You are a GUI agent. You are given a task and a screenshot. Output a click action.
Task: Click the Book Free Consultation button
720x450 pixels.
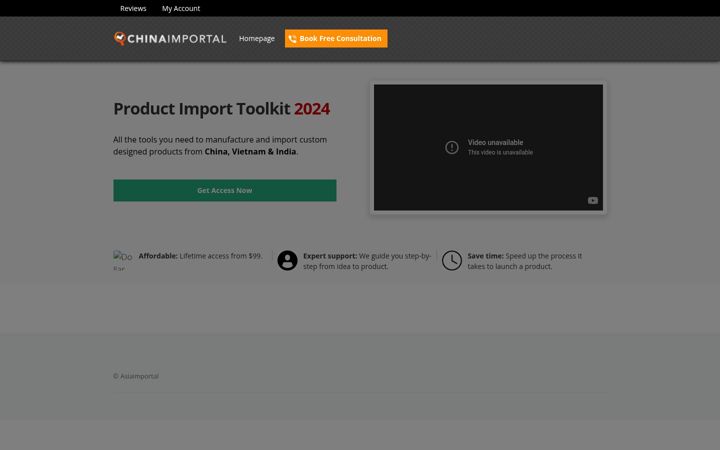(x=336, y=39)
